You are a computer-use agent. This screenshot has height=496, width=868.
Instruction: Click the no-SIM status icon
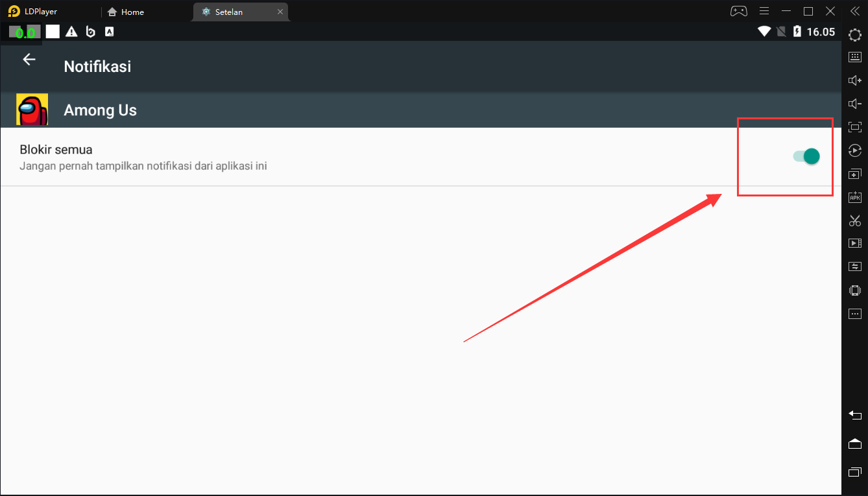(781, 31)
